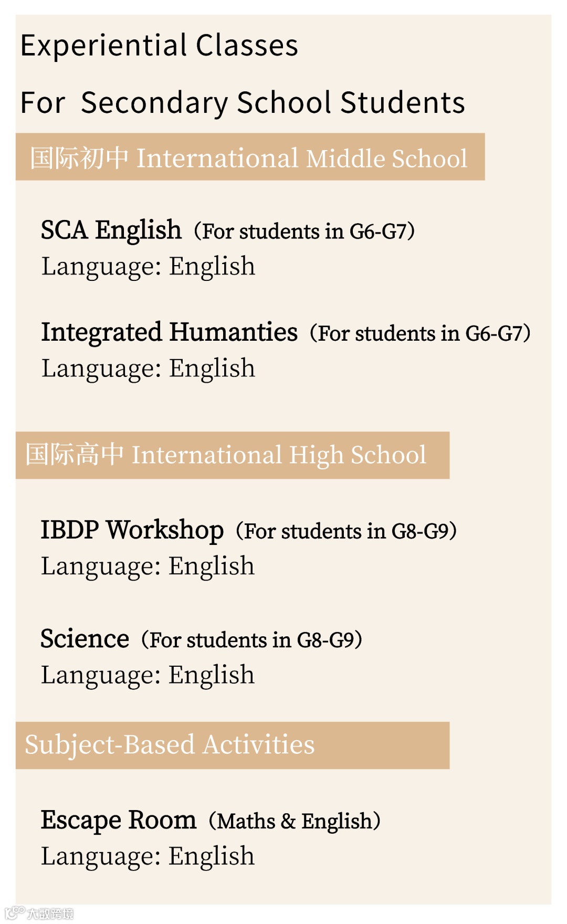Viewport: 567px width, 924px height.
Task: Click the Chinese watermark text at bottom
Action: 50,913
